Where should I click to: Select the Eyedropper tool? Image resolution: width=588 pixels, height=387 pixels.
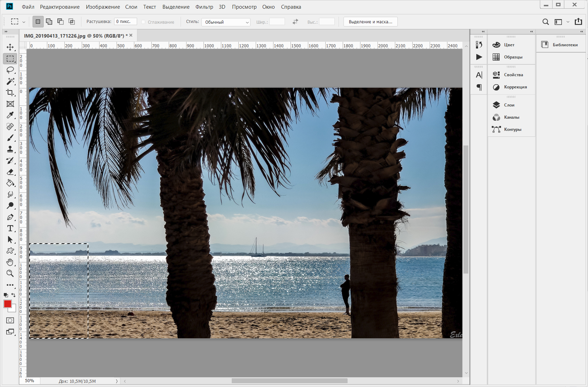10,115
